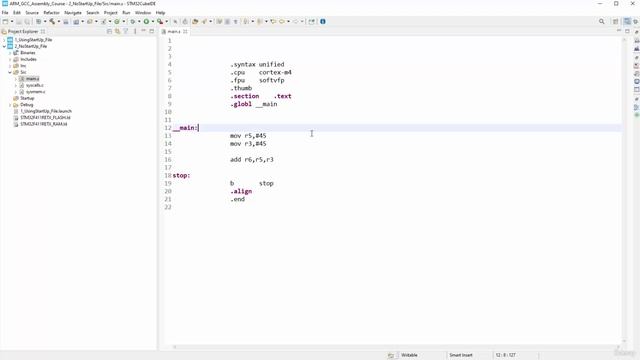Open the dropdown arrow next to the Run icon
Viewport: 640px width, 360px height.
tap(152, 22)
